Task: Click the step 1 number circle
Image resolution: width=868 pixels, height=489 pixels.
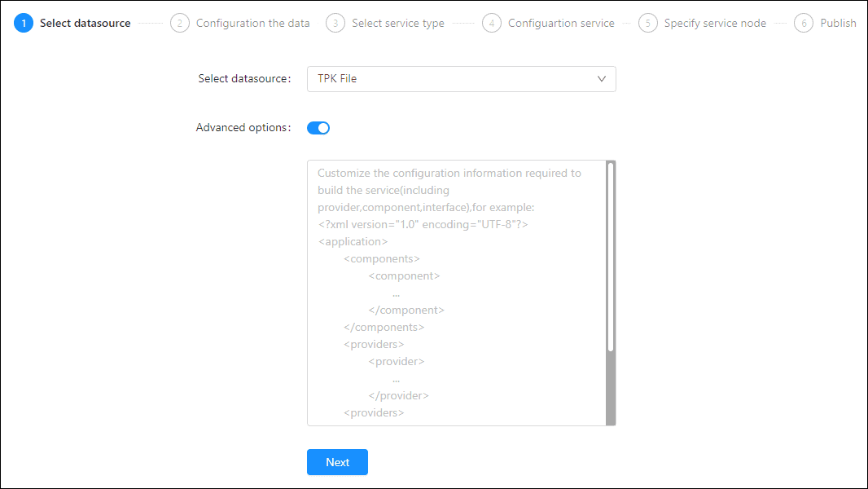Action: [24, 23]
